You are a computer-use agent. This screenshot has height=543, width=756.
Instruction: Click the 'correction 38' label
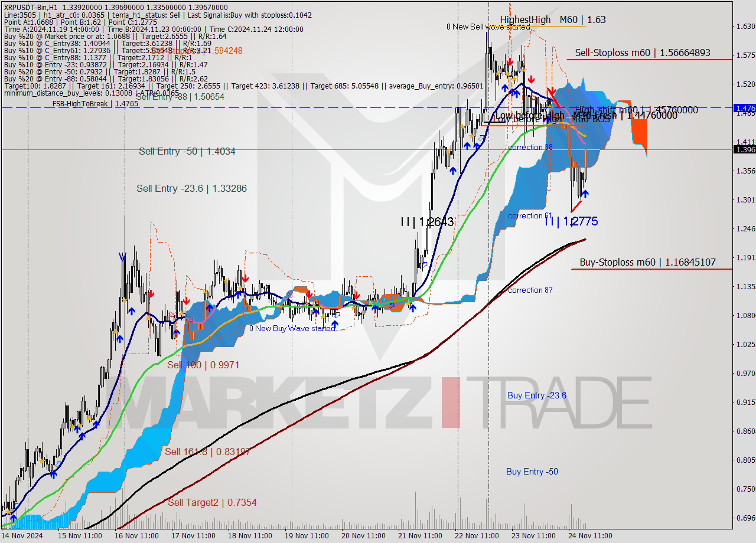click(530, 147)
